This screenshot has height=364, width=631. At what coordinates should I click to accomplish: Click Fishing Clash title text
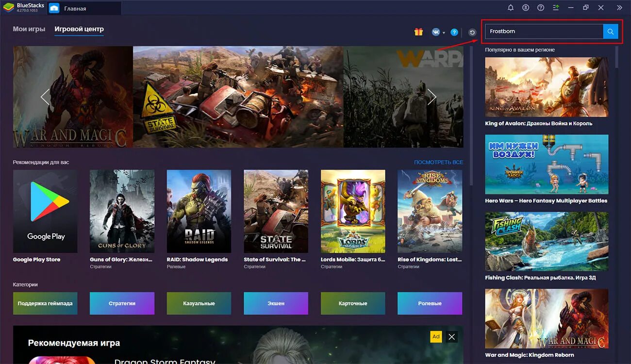(x=540, y=278)
